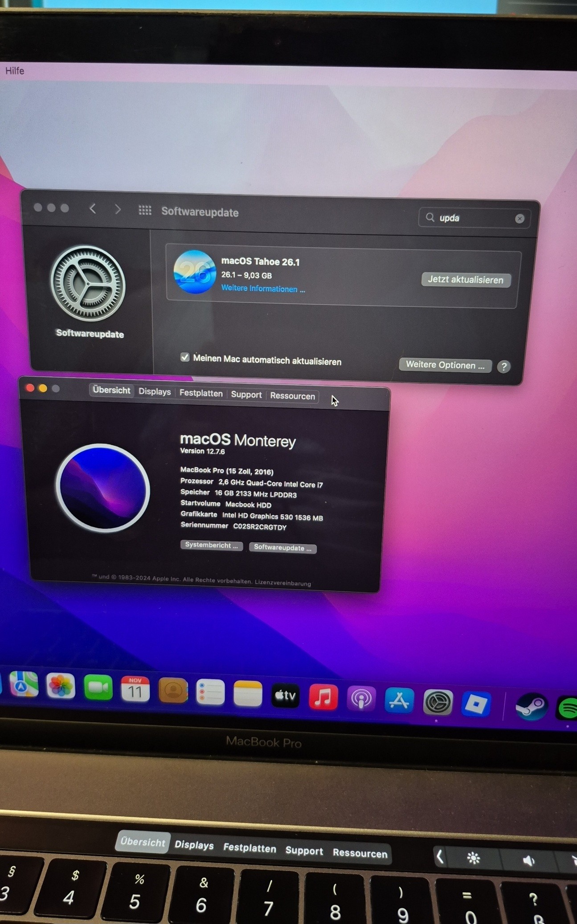Tap Übersicht on the Touch Bar

point(143,842)
